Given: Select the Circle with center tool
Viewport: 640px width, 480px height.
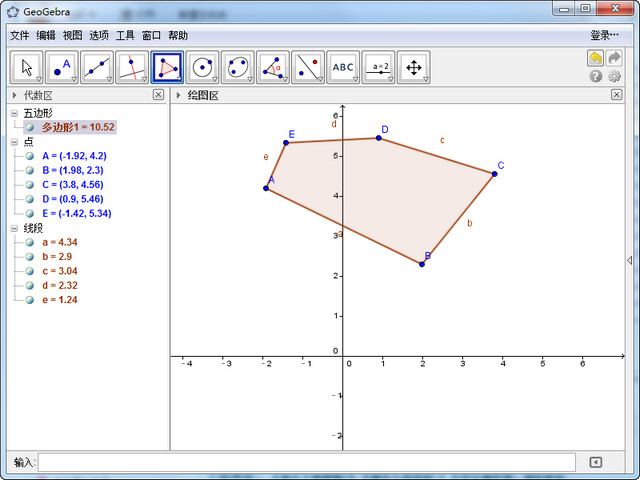Looking at the screenshot, I should pos(202,68).
